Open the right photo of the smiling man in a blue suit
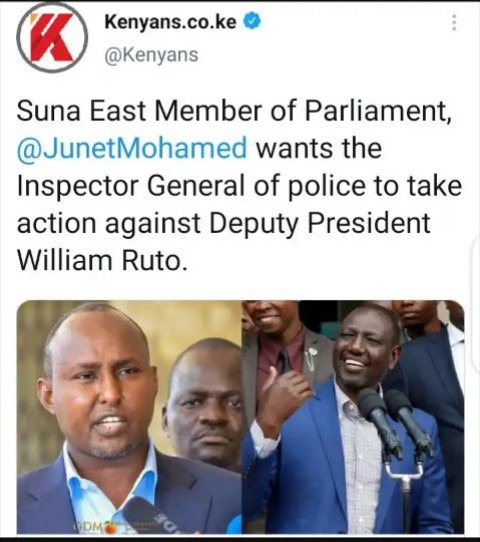This screenshot has height=542, width=480. [353, 417]
